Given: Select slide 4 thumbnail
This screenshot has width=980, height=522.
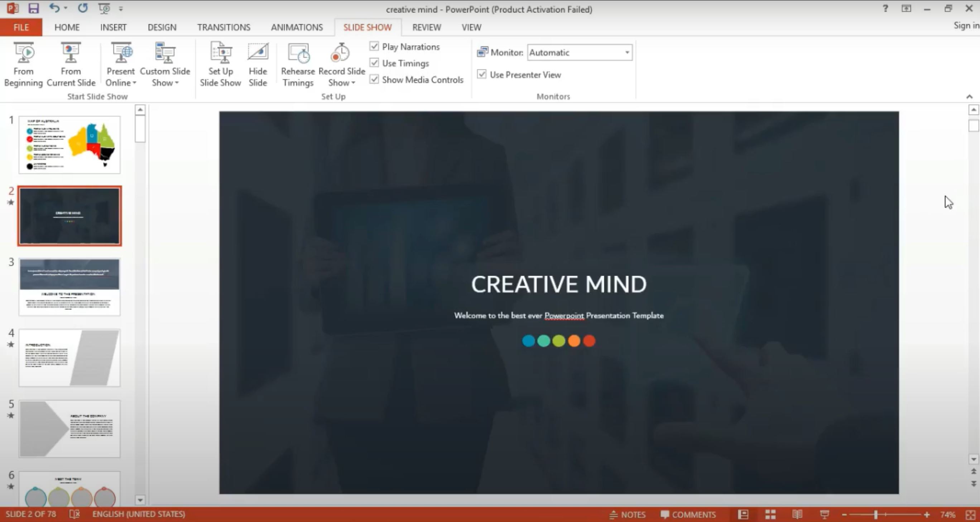Looking at the screenshot, I should [x=69, y=357].
